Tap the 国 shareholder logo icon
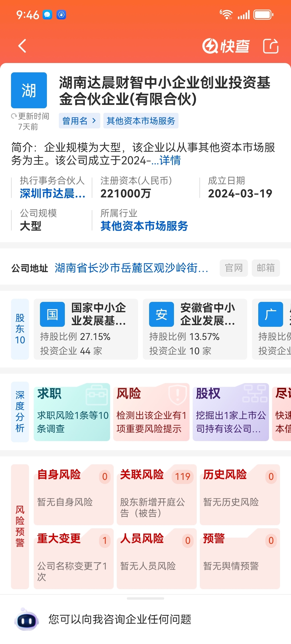Image resolution: width=291 pixels, height=644 pixels. coord(52,314)
